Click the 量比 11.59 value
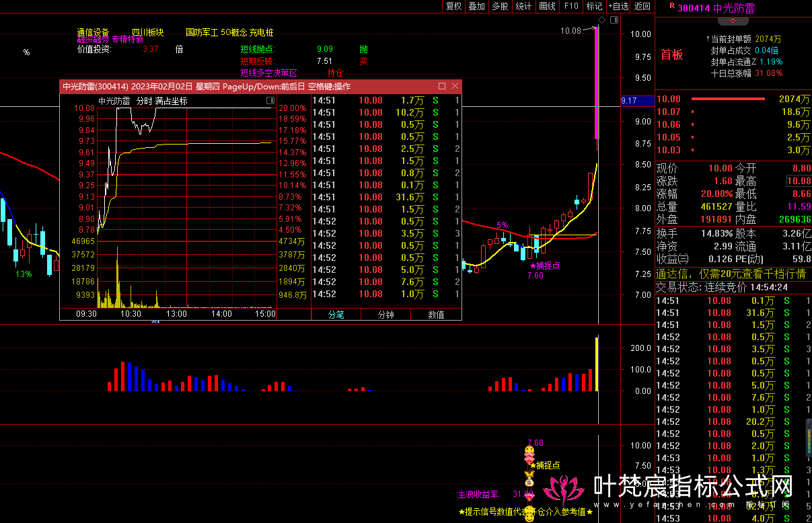The width and height of the screenshot is (812, 523). (799, 206)
